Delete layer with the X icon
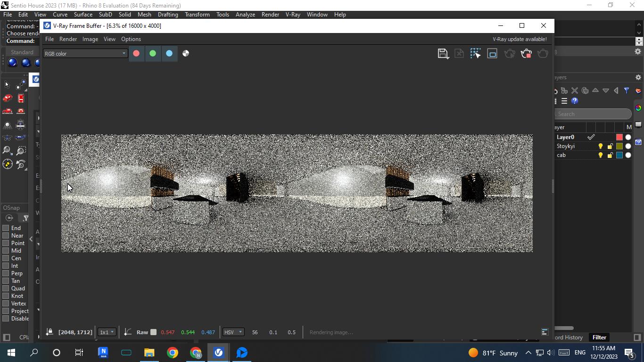 (x=575, y=90)
